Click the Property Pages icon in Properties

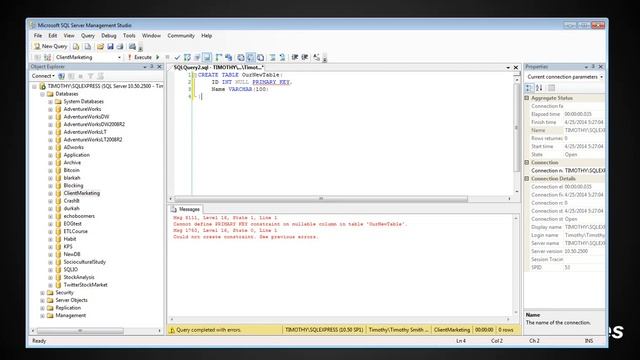(551, 88)
